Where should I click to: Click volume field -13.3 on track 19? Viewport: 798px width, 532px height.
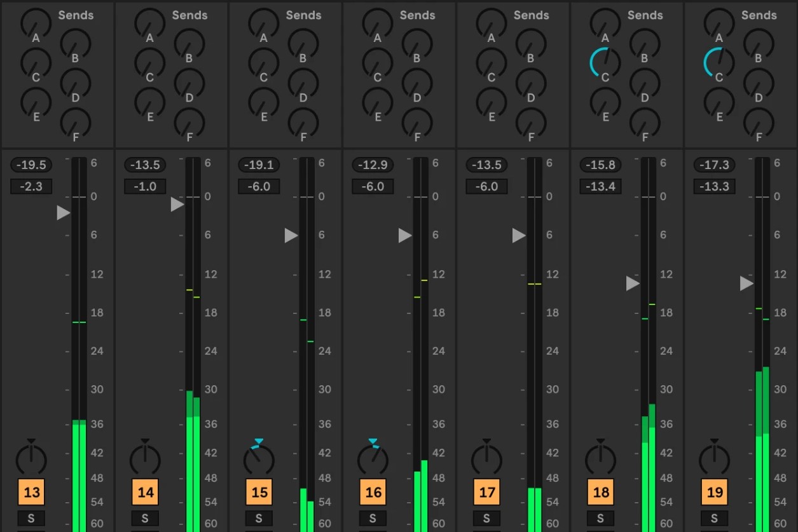click(714, 187)
